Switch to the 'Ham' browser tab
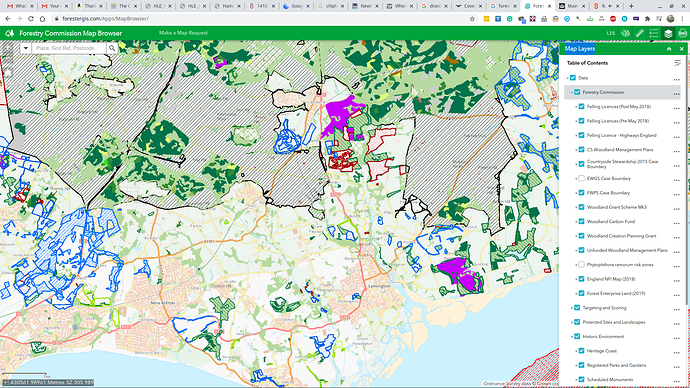This screenshot has width=690, height=388. click(228, 6)
